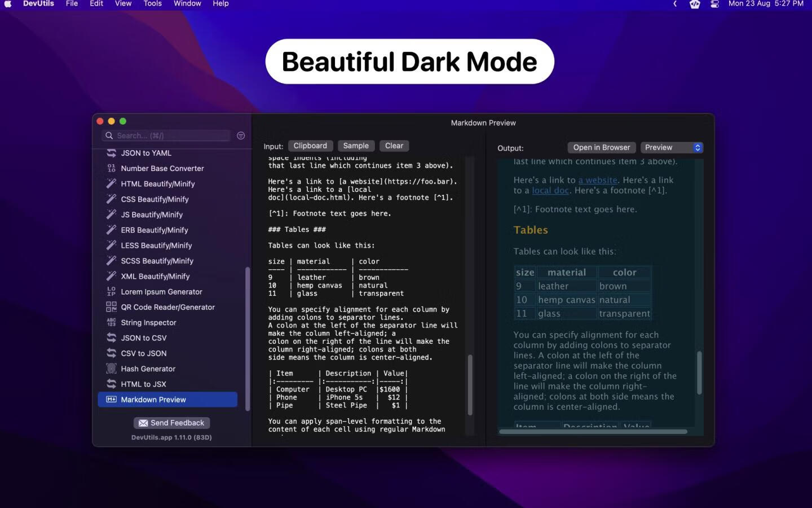Click the Open in Browser button

click(602, 147)
